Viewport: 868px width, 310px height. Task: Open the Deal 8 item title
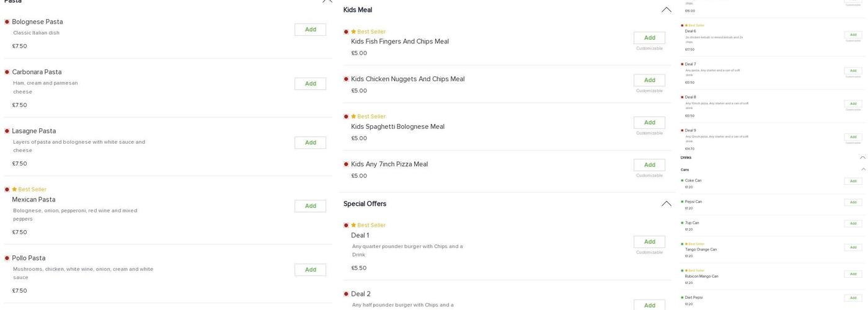pyautogui.click(x=690, y=97)
